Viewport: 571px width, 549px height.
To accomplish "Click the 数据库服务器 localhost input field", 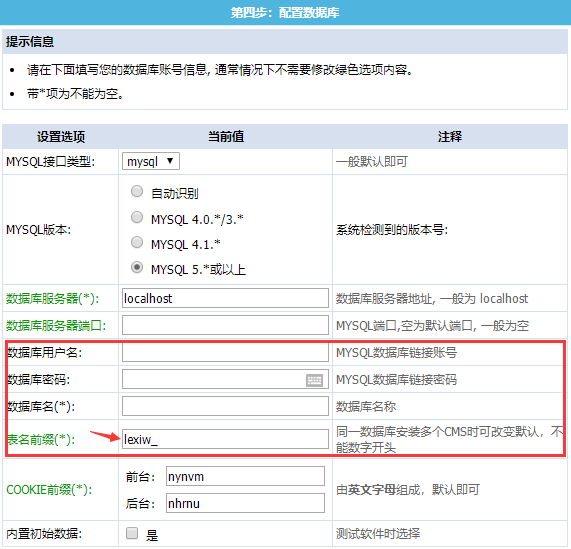I will [x=225, y=298].
